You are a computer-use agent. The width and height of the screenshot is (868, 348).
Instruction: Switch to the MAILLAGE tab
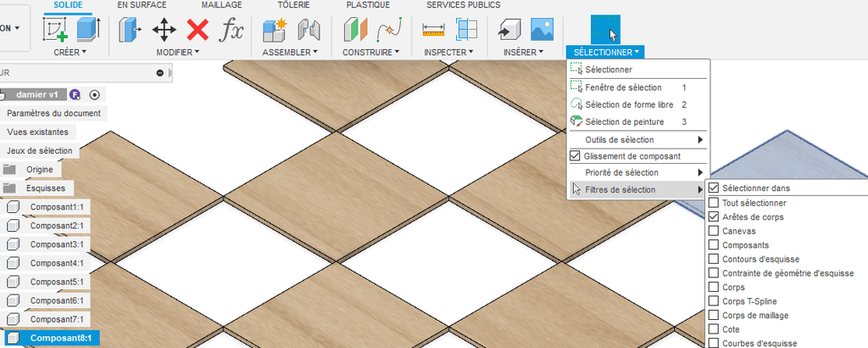221,5
